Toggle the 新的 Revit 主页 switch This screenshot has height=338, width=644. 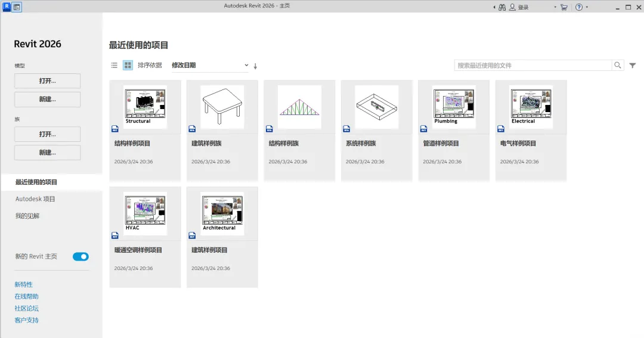tap(81, 257)
